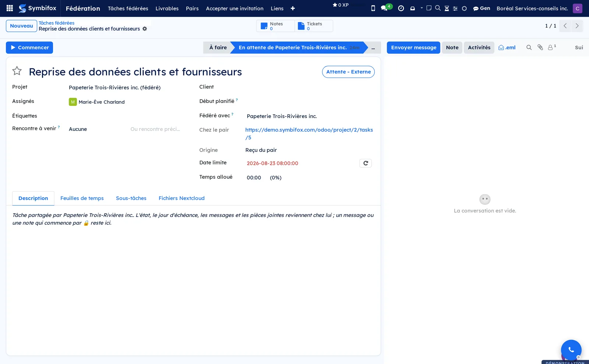
Task: Open the Notes stat button
Action: point(275,26)
